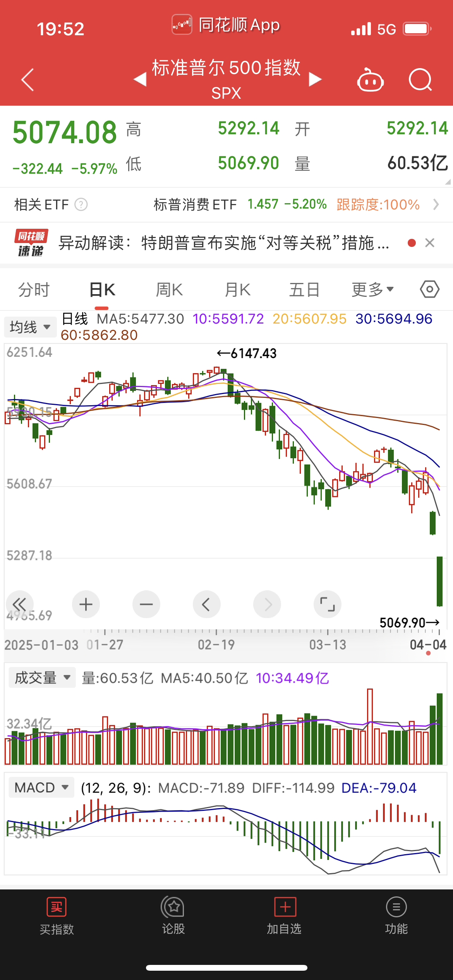Viewport: 453px width, 980px height.
Task: Tap 买指数 in the bottom bar
Action: pos(57,916)
